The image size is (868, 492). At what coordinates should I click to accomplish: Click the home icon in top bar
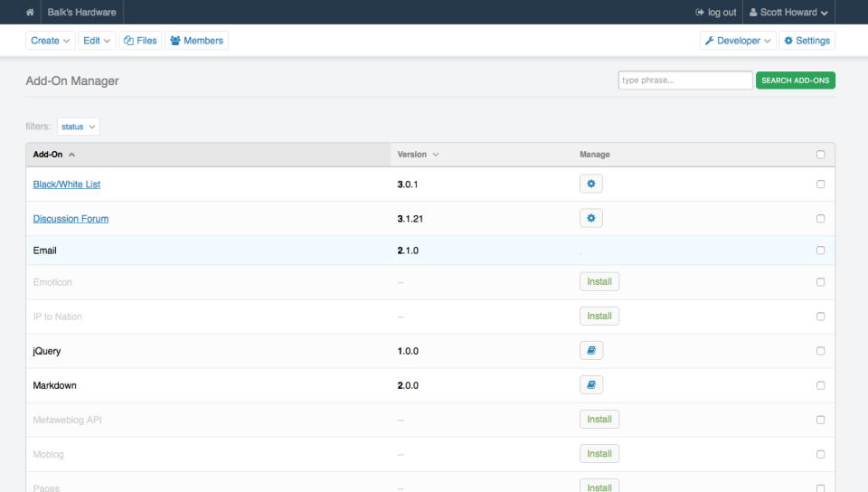tap(30, 13)
